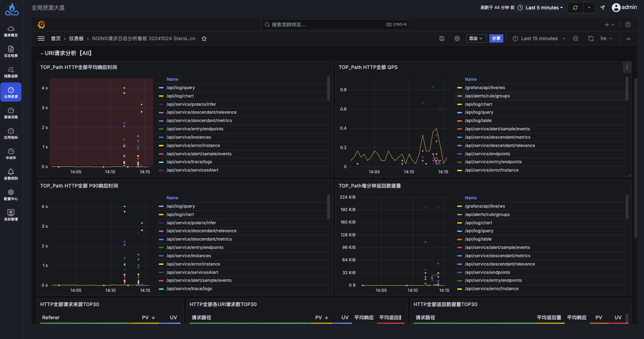
Task: Open the Last 15 minutes time range picker
Action: point(538,38)
